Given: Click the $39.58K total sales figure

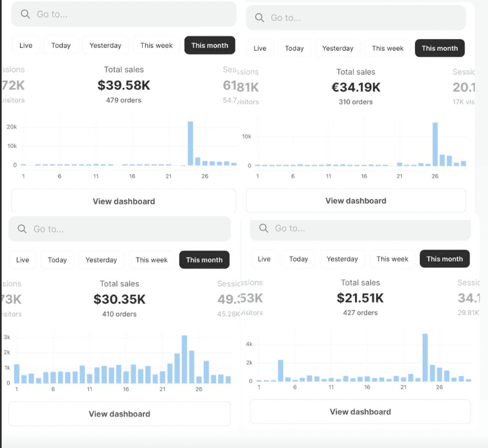Looking at the screenshot, I should coord(124,86).
